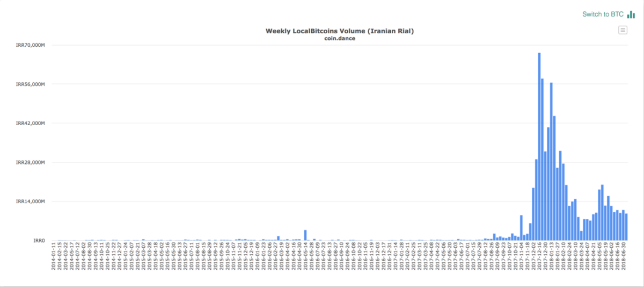Select the 2017-12-16 date label
The height and width of the screenshot is (287, 644).
[x=539, y=257]
